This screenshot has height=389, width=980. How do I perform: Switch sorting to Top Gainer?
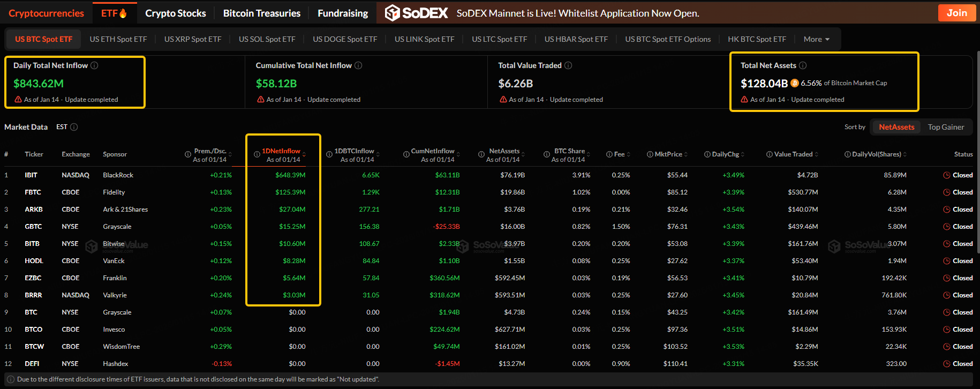click(x=946, y=127)
